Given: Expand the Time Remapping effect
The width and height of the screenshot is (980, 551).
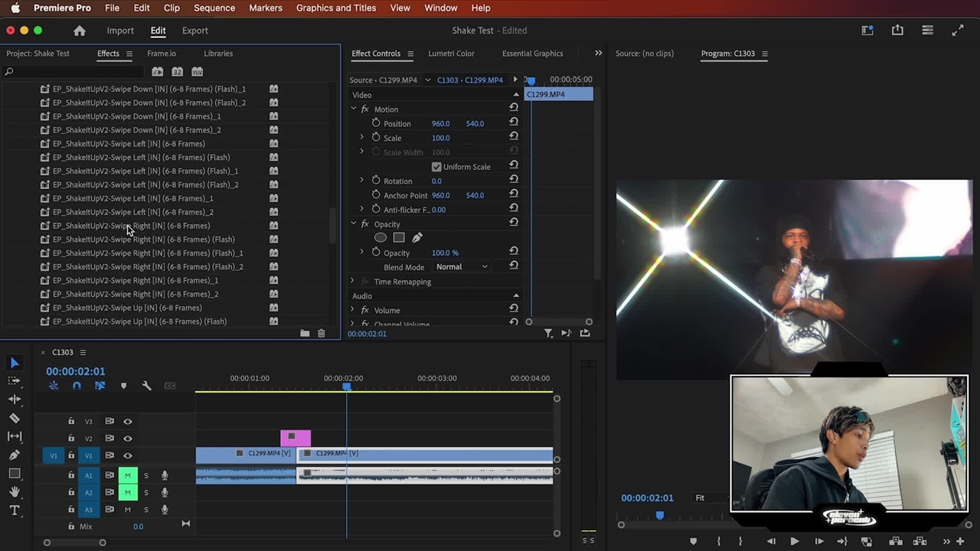Looking at the screenshot, I should click(x=352, y=282).
